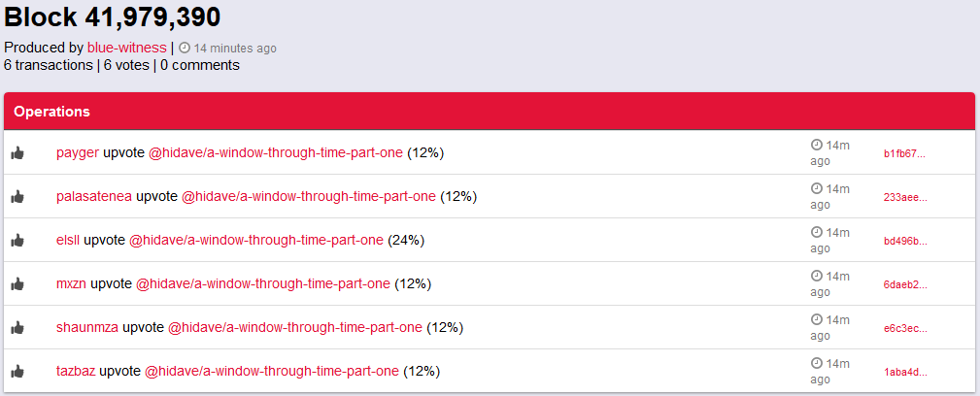Image resolution: width=980 pixels, height=396 pixels.
Task: Click thumbs-up icon beside tazbaz's vote
Action: tap(17, 371)
